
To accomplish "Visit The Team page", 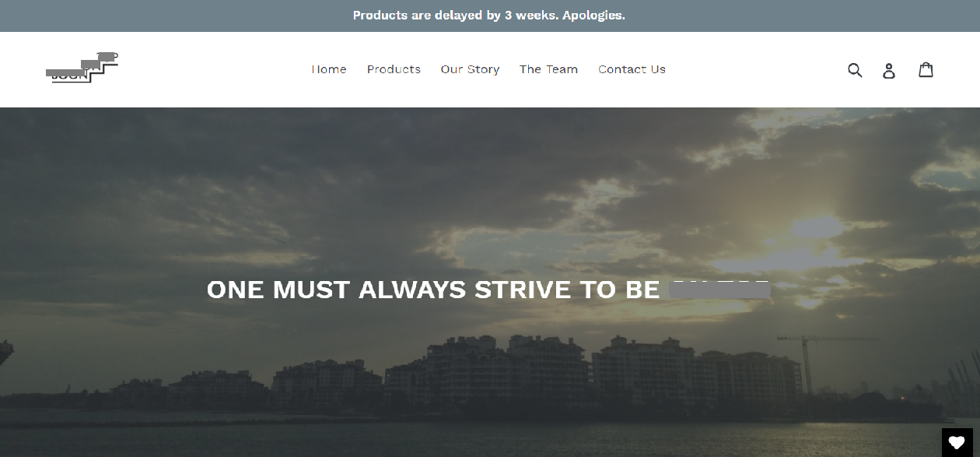I will [x=548, y=69].
